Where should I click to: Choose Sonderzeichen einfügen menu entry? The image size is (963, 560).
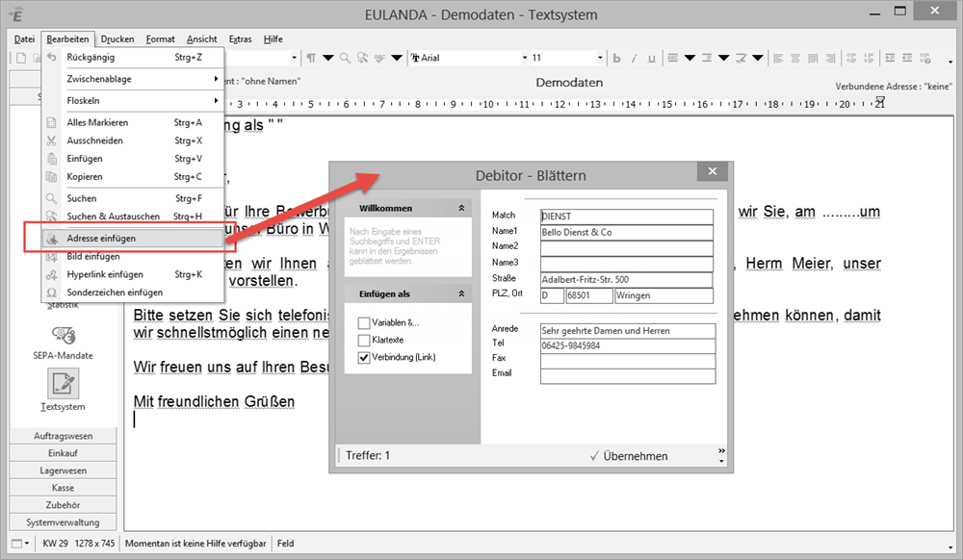133,292
